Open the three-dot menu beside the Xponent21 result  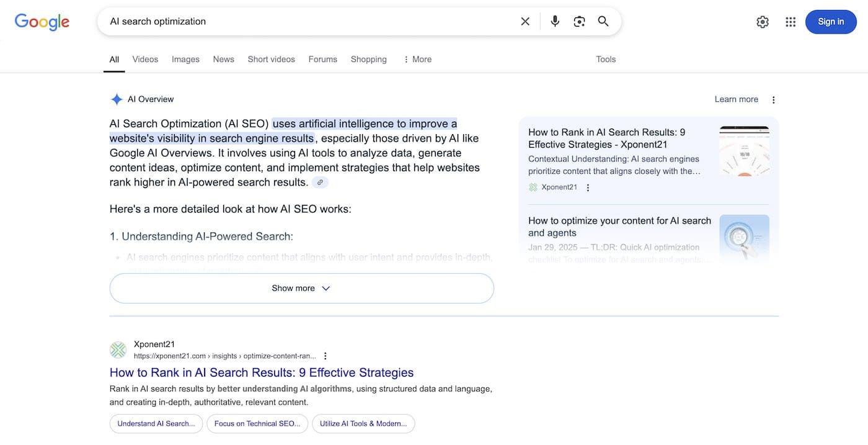click(325, 355)
